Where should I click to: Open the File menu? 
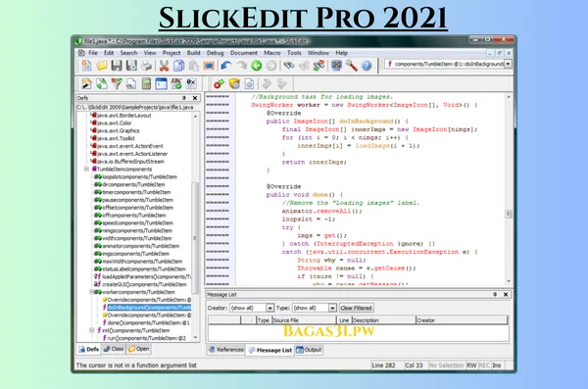coord(93,53)
